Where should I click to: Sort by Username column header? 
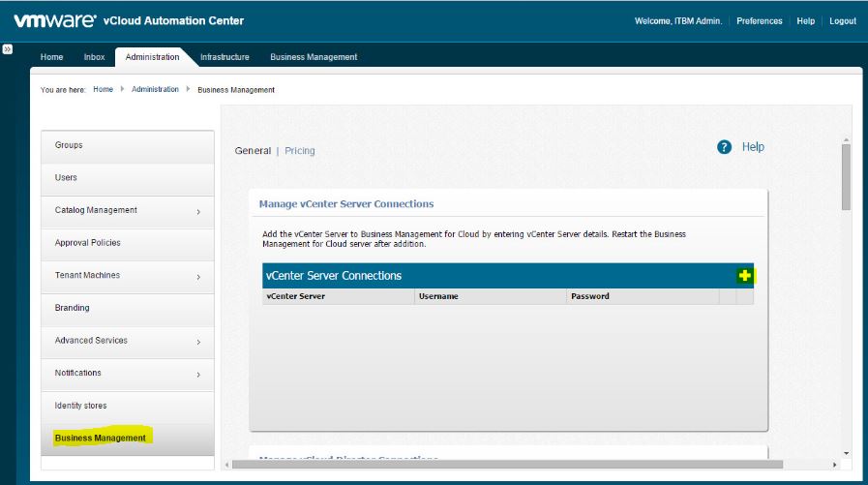(x=491, y=296)
